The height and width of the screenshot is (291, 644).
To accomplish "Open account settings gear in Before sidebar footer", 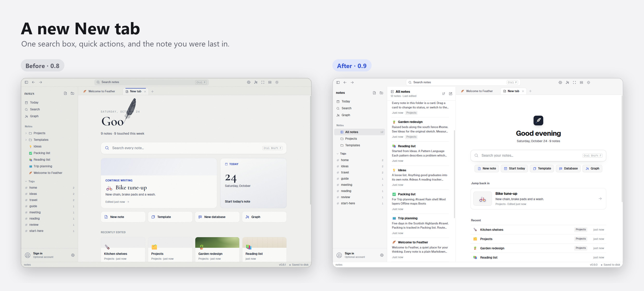I will coord(73,255).
